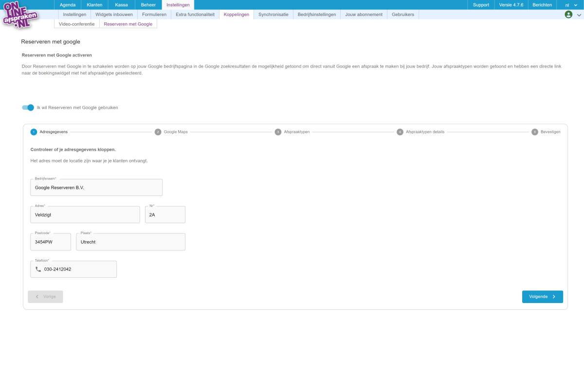The width and height of the screenshot is (584, 392).
Task: Switch to Video-conferentie tab
Action: tap(77, 24)
